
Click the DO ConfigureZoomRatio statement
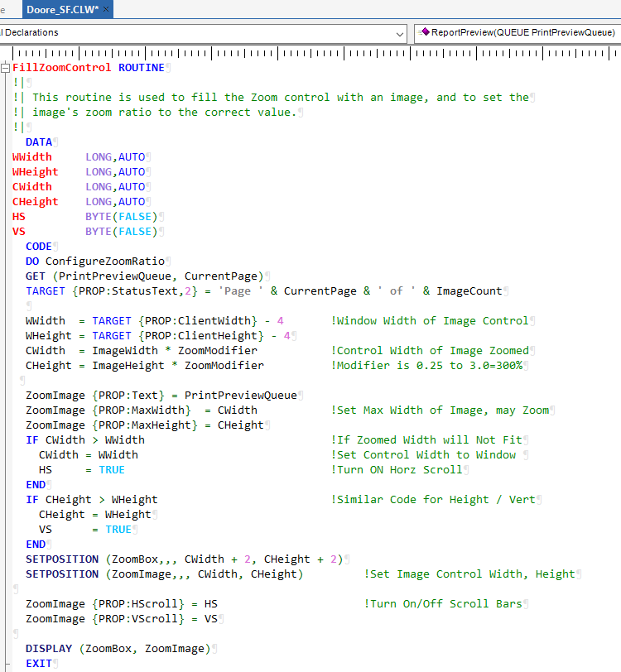tap(94, 262)
